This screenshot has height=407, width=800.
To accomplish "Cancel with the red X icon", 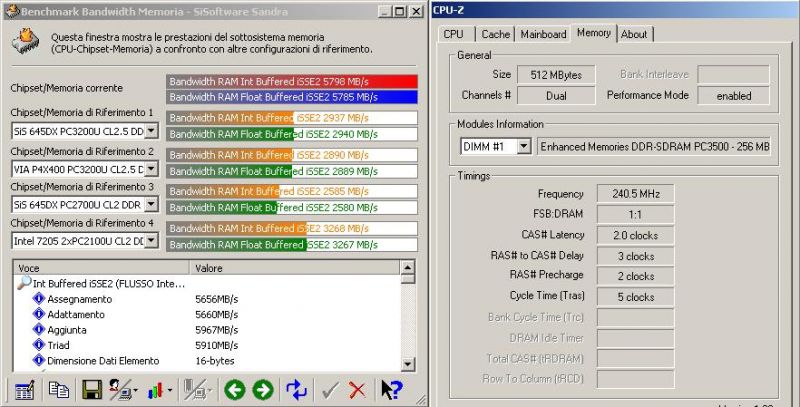I will [357, 391].
